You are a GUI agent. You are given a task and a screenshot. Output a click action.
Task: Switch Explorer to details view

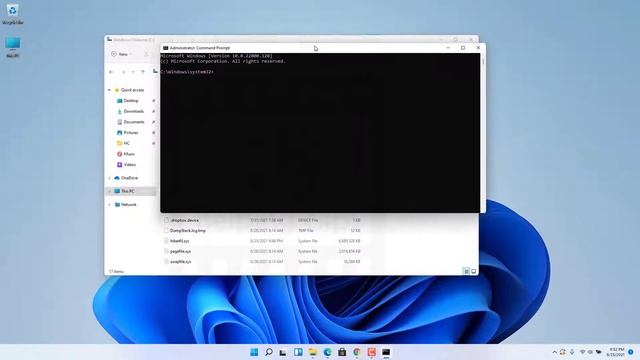coord(466,271)
